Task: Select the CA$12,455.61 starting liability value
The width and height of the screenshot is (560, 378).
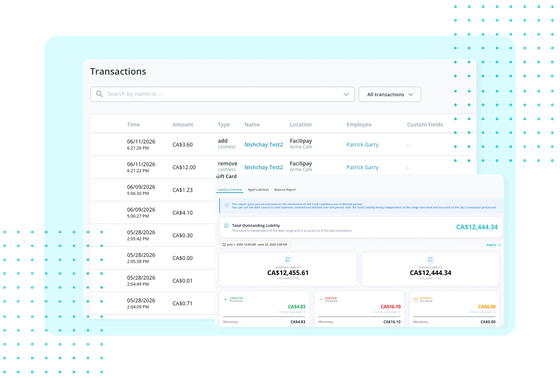Action: [x=288, y=273]
